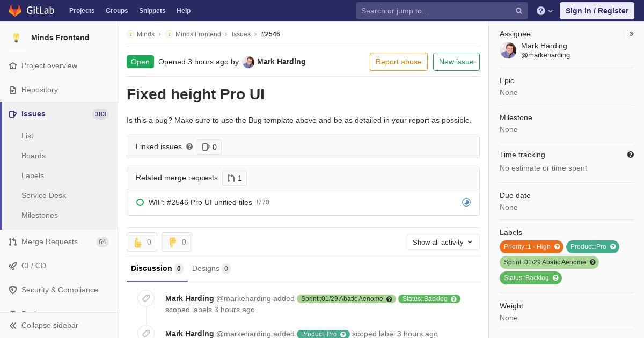
Task: Click the New issue button
Action: tap(456, 62)
